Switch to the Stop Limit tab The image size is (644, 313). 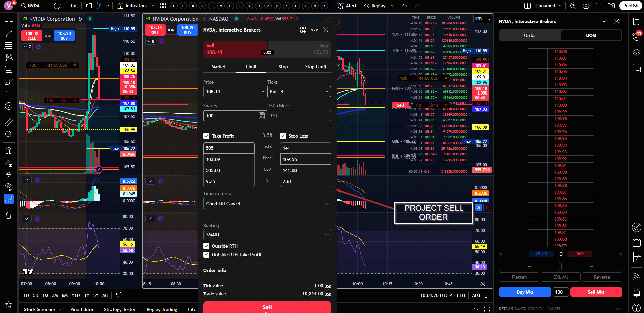(x=315, y=67)
